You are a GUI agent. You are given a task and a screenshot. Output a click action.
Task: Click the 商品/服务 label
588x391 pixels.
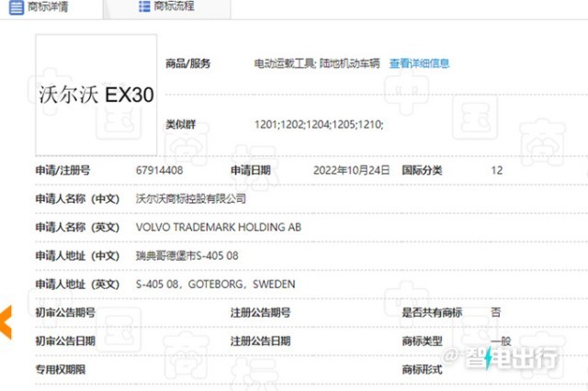pyautogui.click(x=187, y=63)
